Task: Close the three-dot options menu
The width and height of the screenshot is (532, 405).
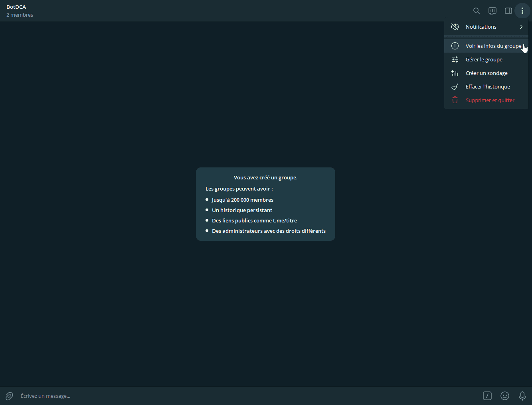Action: 522,11
